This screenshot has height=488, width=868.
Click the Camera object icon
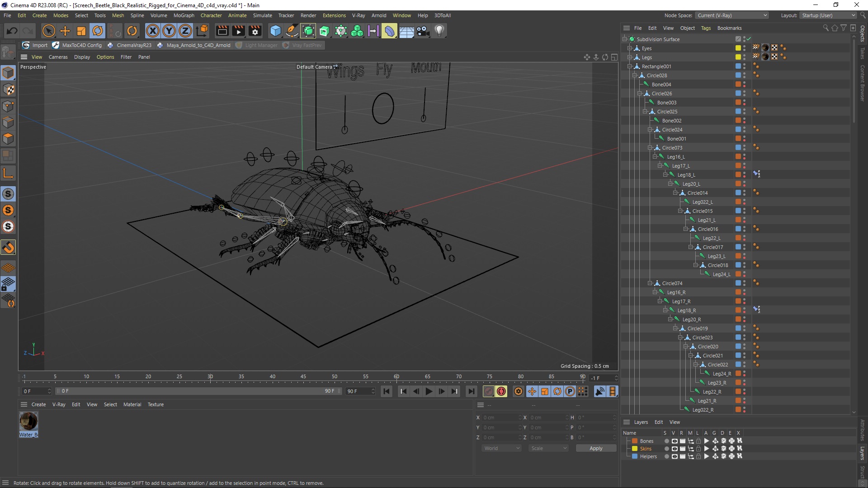click(423, 31)
